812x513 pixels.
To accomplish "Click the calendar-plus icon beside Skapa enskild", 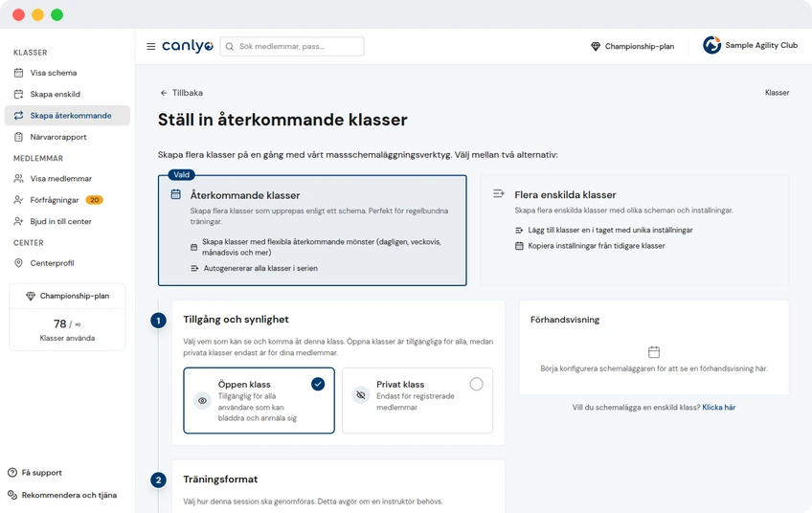I will point(18,94).
